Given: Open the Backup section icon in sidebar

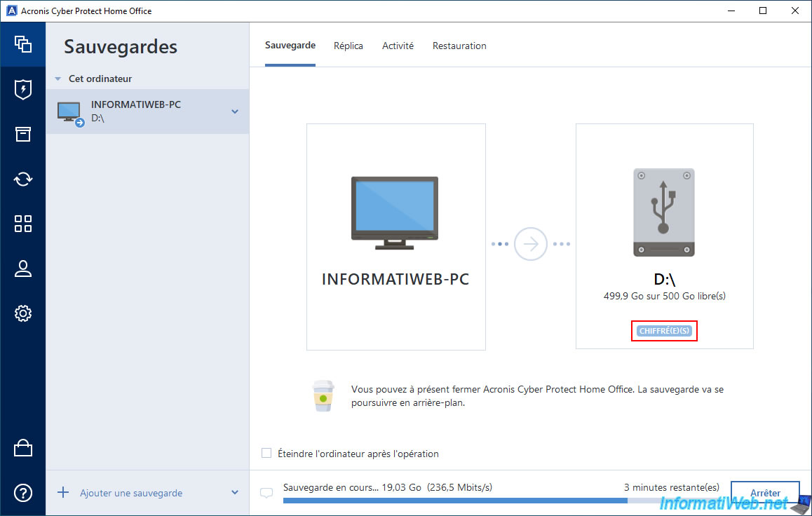Looking at the screenshot, I should 22,44.
